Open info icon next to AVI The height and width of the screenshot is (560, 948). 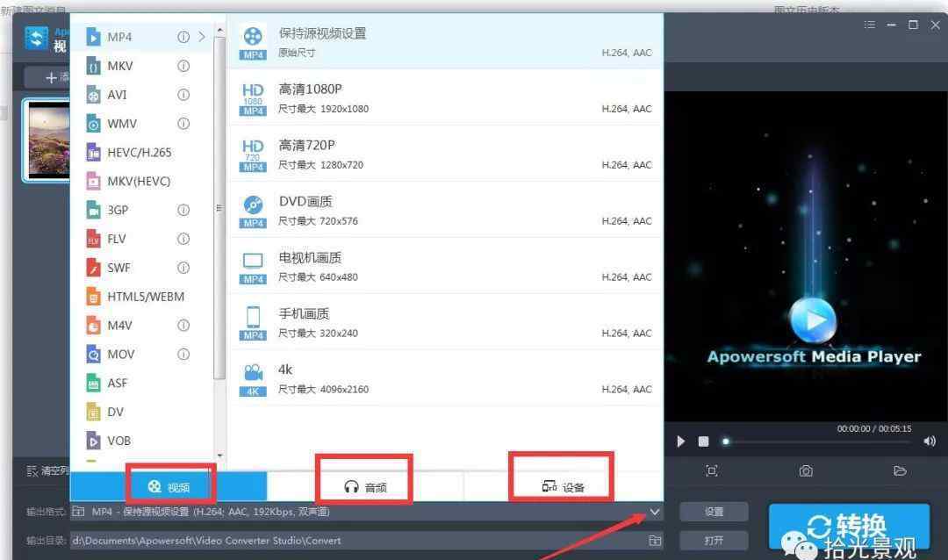tap(183, 95)
